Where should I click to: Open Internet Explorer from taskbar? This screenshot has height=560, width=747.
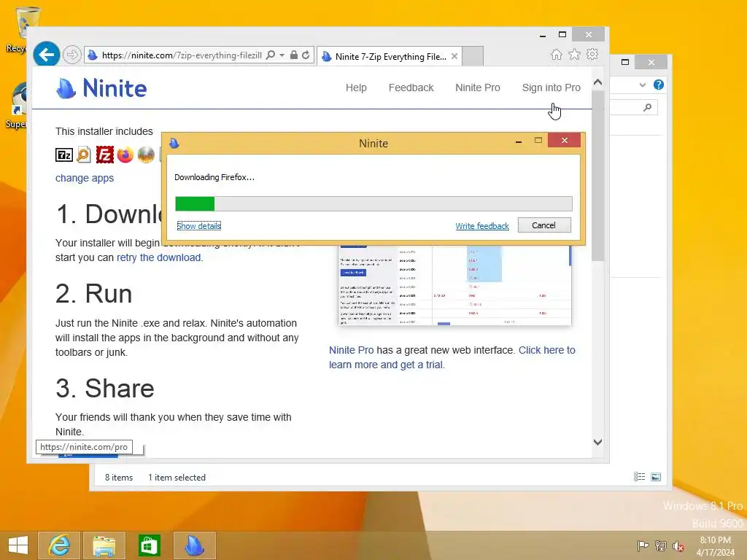pyautogui.click(x=59, y=545)
